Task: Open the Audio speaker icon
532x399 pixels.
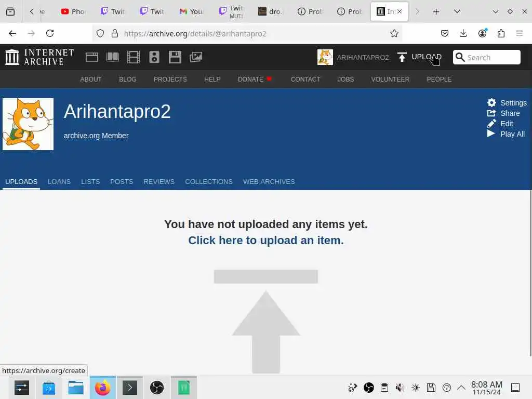Action: [x=154, y=57]
